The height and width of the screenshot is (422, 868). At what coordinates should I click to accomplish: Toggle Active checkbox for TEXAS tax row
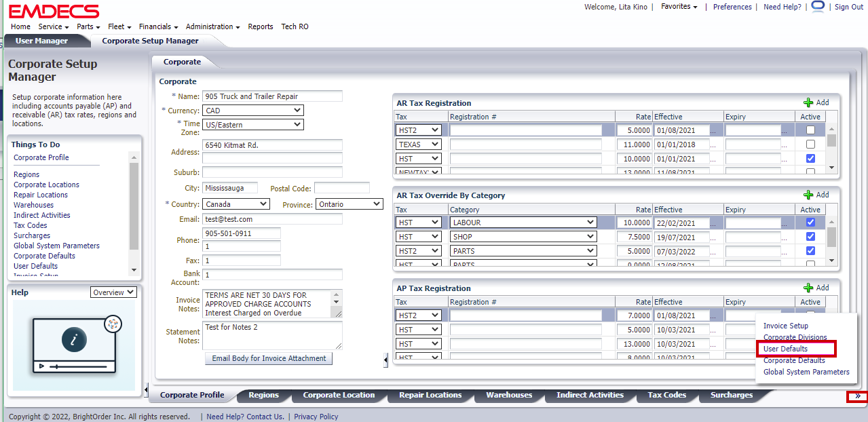pyautogui.click(x=810, y=145)
